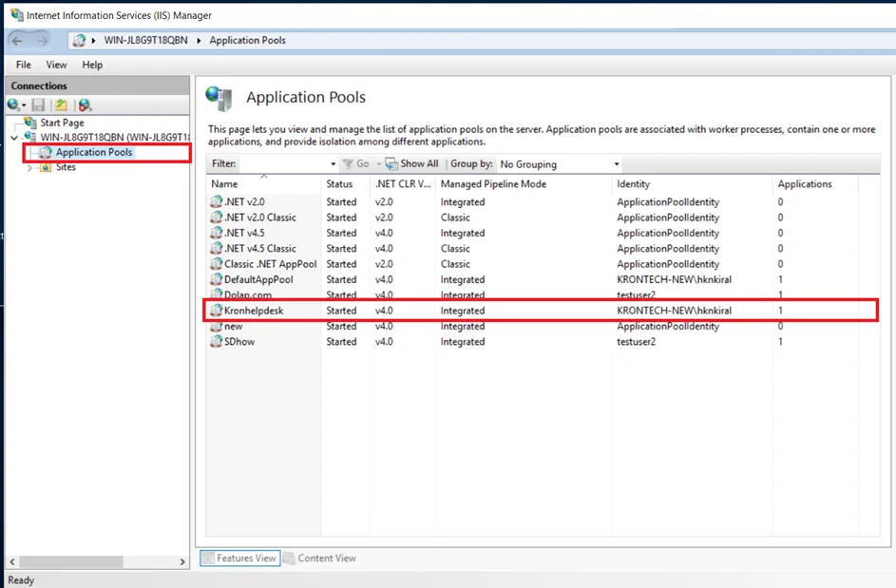Click the Connections scrollbar right arrow

click(x=182, y=561)
